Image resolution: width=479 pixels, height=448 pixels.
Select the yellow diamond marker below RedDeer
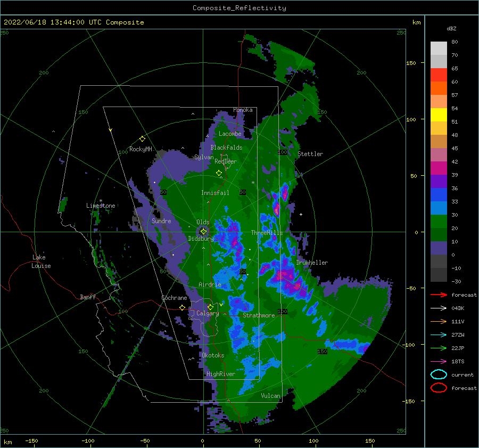[219, 173]
